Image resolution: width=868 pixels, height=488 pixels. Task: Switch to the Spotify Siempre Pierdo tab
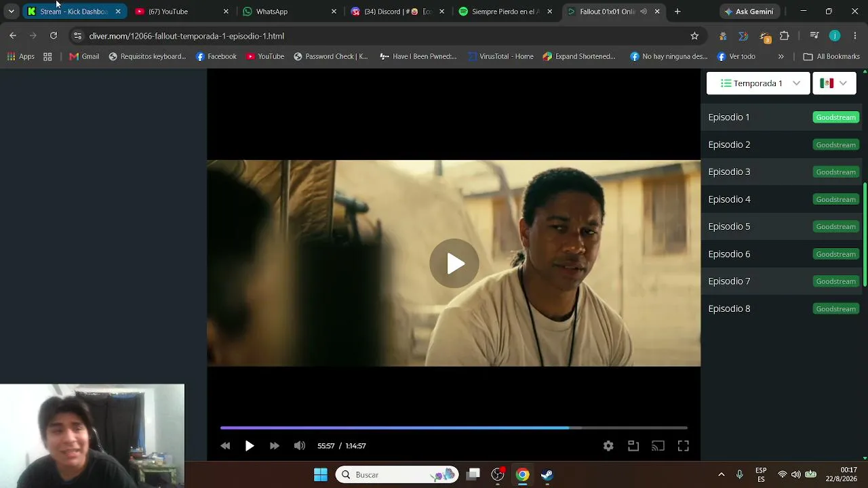coord(506,12)
